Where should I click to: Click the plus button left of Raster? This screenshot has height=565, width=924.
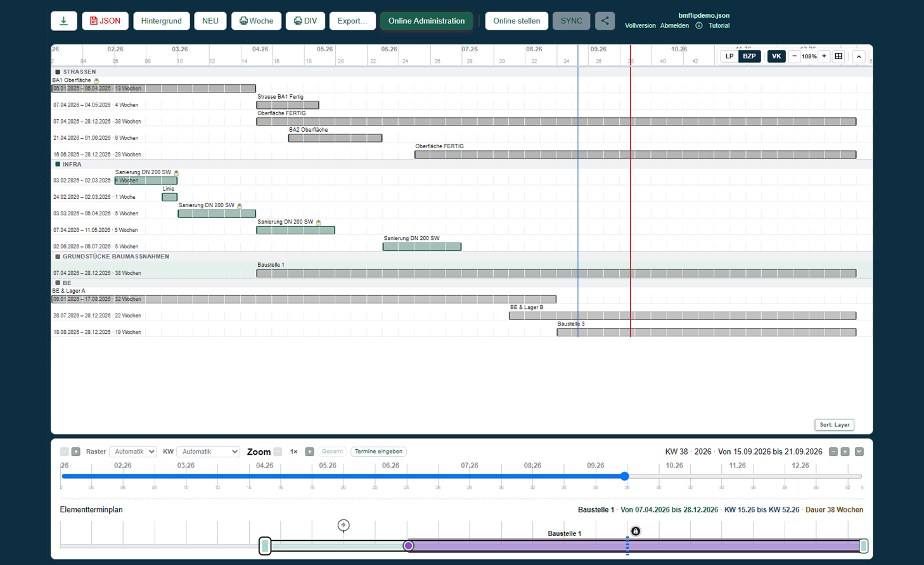[x=76, y=452]
